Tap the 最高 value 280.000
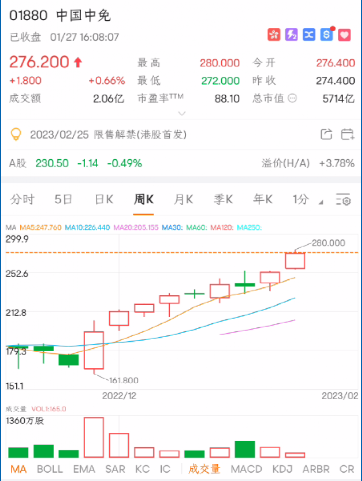This screenshot has height=481, width=362. 220,63
